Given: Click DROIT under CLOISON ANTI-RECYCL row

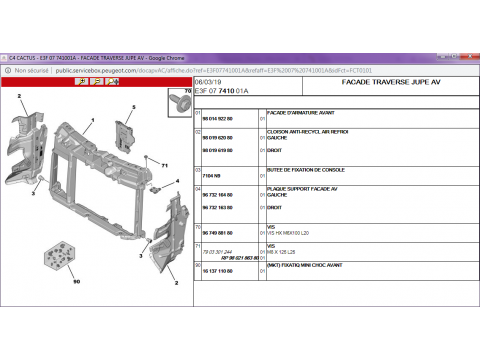Looking at the screenshot, I should [x=274, y=150].
